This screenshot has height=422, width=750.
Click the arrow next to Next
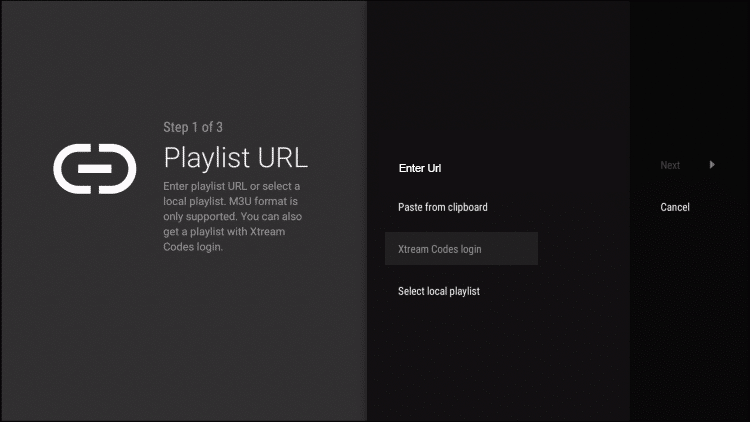click(x=712, y=165)
